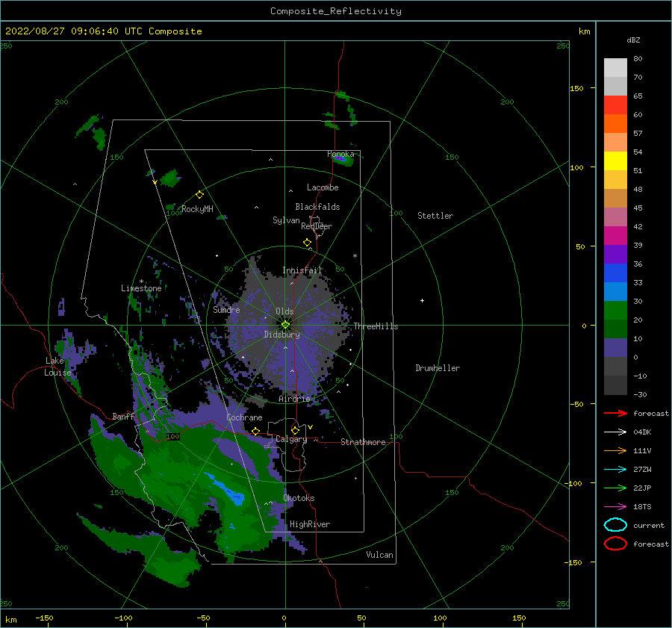Click the bright yellow swatch below 54 dBZ

[x=615, y=161]
